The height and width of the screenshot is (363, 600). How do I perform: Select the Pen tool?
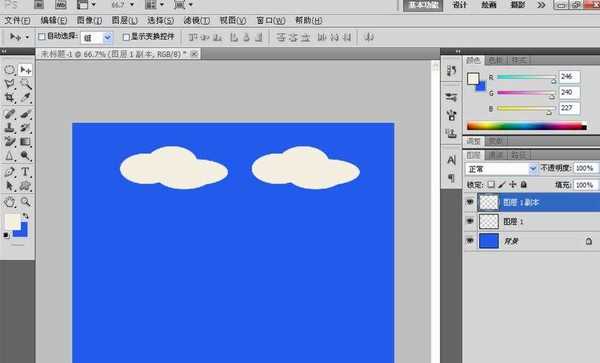10,172
